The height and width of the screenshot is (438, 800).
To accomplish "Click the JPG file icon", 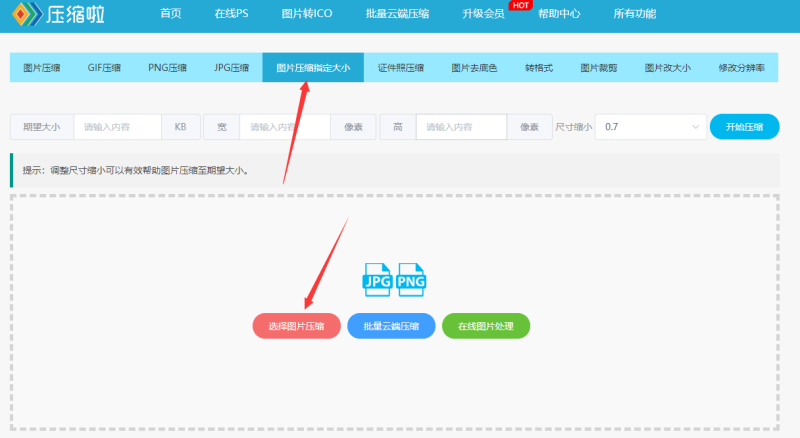I will click(377, 280).
